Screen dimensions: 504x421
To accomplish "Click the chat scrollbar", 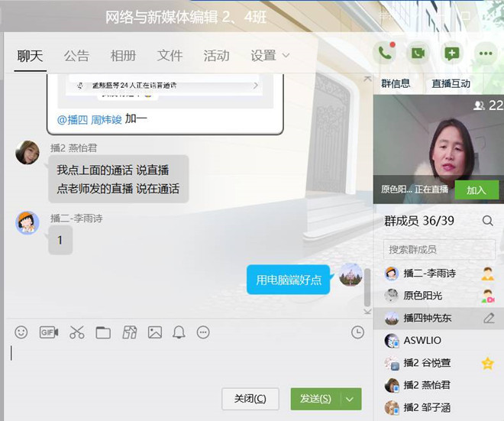I will click(367, 287).
